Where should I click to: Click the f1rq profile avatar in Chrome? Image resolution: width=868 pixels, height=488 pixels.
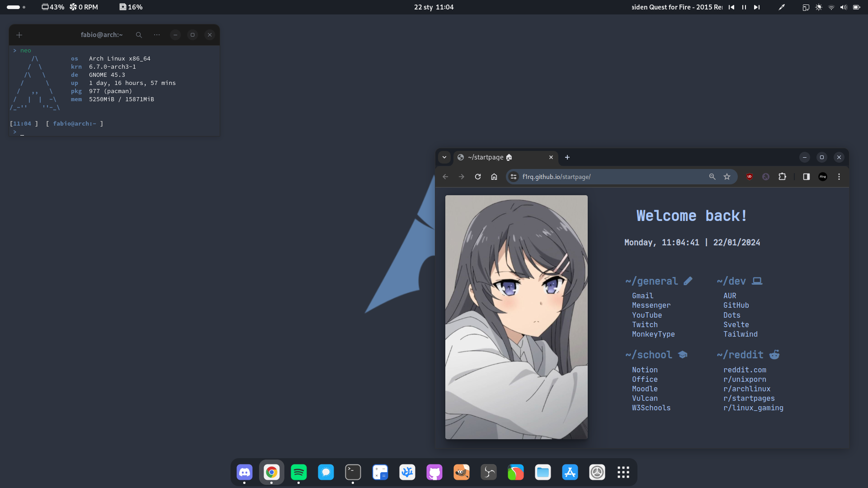[823, 177]
